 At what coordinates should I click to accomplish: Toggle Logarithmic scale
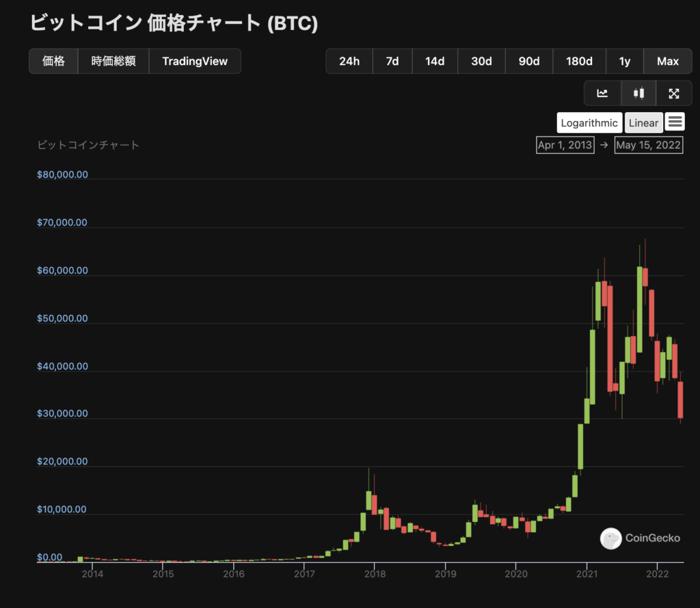(x=589, y=123)
